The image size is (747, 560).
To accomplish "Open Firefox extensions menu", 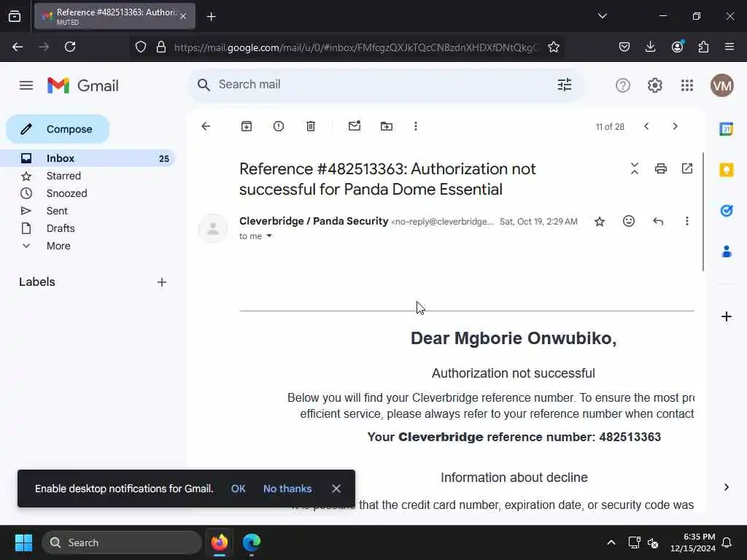I will tap(703, 47).
